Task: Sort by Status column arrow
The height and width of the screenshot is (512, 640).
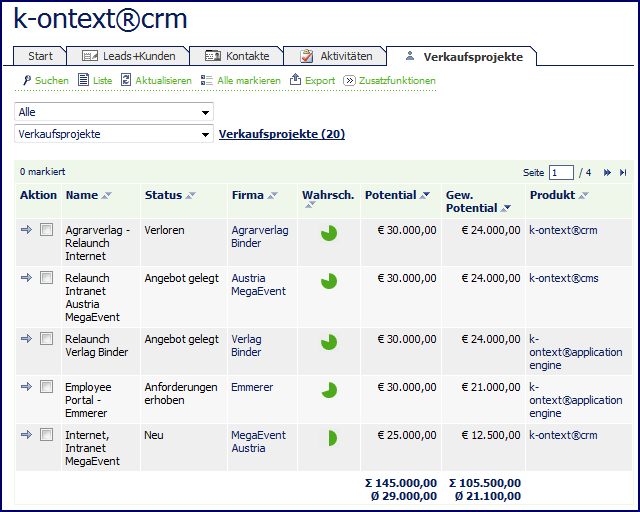Action: (190, 196)
